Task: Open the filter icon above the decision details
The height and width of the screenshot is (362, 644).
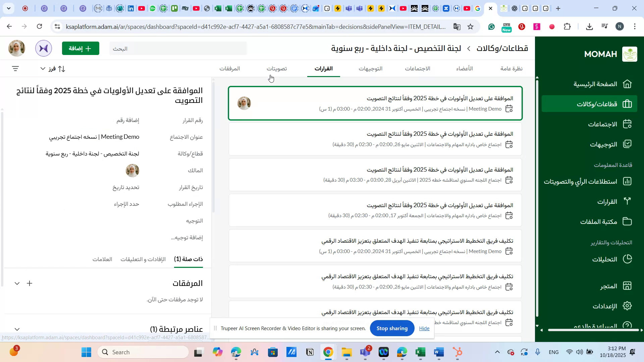Action: point(15,68)
